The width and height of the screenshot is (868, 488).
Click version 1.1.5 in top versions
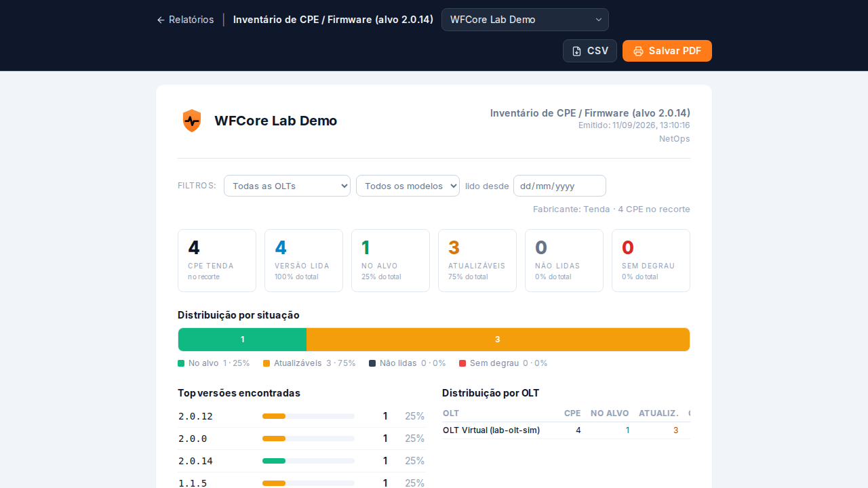tap(193, 483)
